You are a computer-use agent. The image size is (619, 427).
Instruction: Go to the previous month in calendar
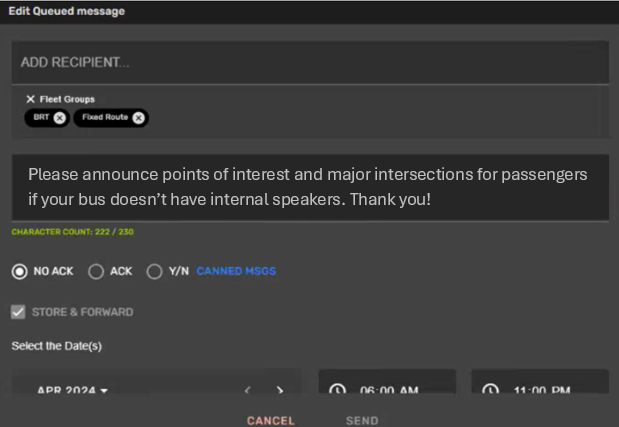[x=247, y=390]
